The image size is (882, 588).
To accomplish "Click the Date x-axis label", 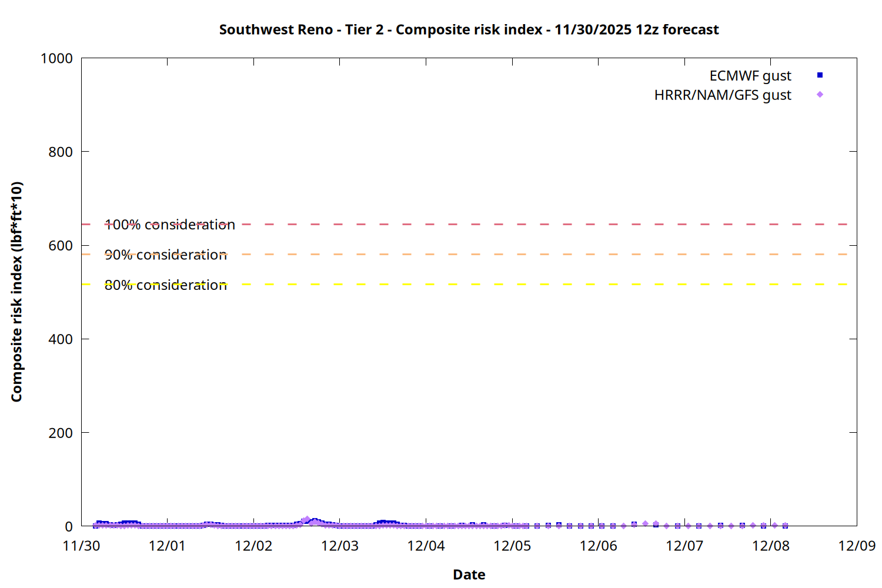I will (469, 574).
